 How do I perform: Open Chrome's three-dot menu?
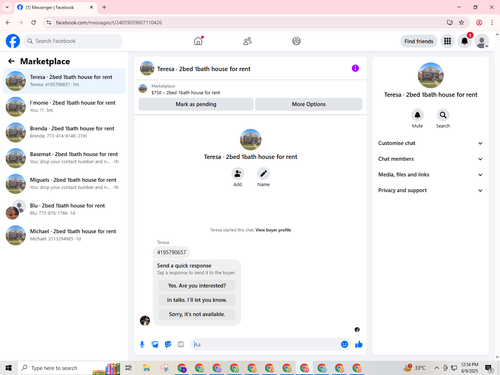[x=492, y=22]
